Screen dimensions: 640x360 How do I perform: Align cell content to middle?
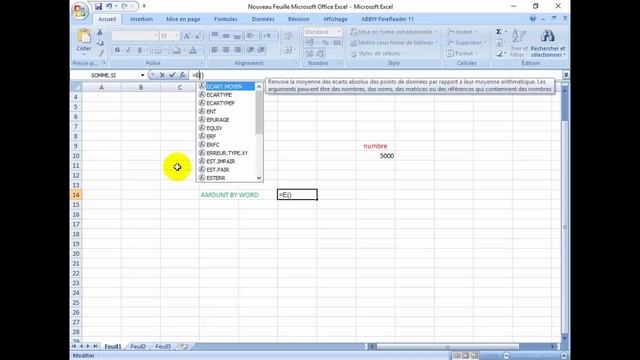click(x=226, y=36)
